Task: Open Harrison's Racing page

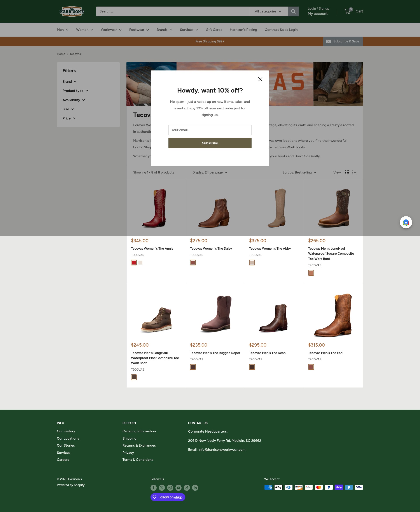Action: 243,30
